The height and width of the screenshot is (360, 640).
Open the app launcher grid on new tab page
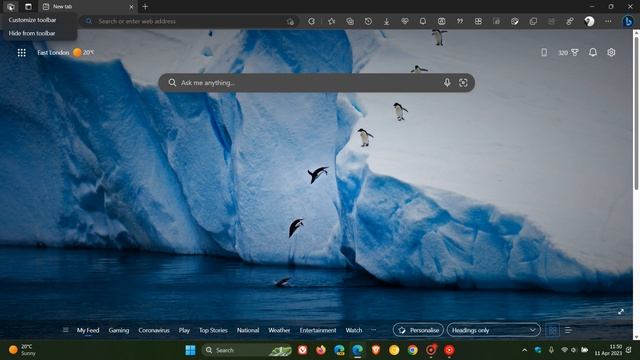tap(22, 52)
